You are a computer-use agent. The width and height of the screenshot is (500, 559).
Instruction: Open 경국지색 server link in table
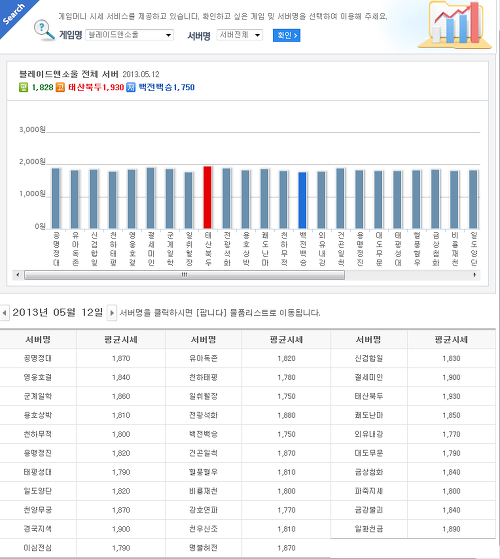[38, 529]
